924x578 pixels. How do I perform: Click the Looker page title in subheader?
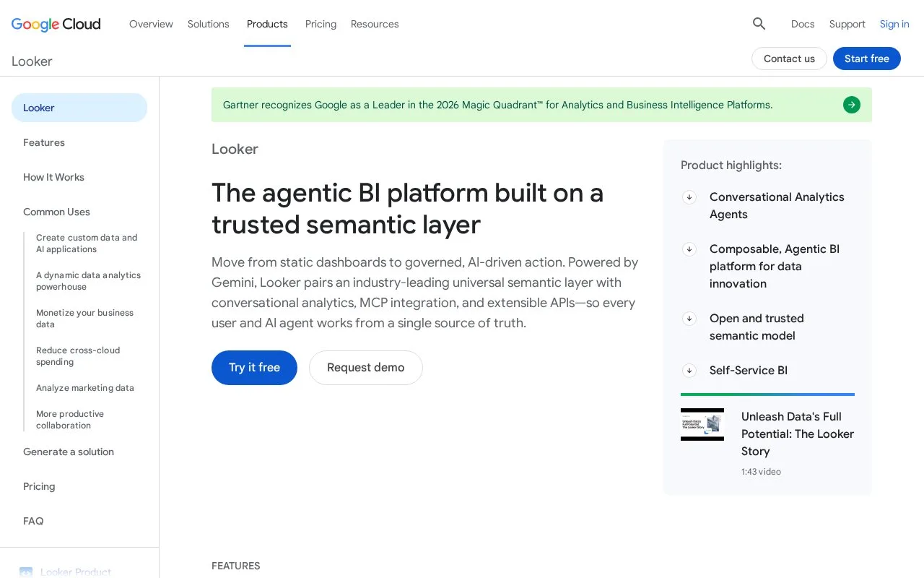32,61
